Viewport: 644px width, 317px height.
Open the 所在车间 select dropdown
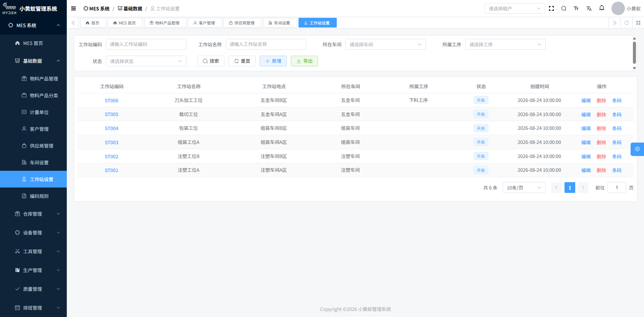click(x=385, y=44)
